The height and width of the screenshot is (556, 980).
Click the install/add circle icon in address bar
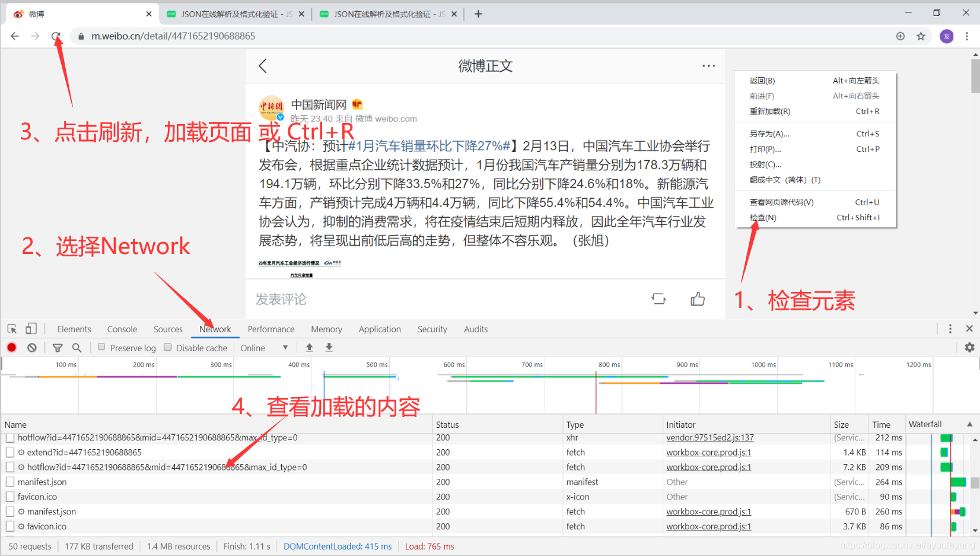click(x=901, y=36)
